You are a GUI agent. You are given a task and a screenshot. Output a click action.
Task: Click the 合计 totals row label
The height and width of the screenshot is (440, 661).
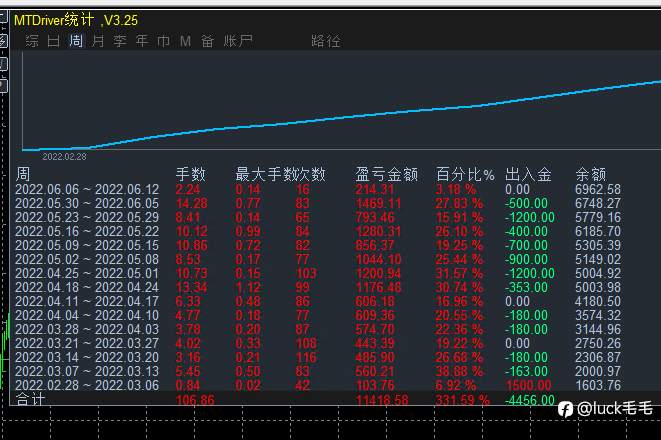pyautogui.click(x=31, y=399)
